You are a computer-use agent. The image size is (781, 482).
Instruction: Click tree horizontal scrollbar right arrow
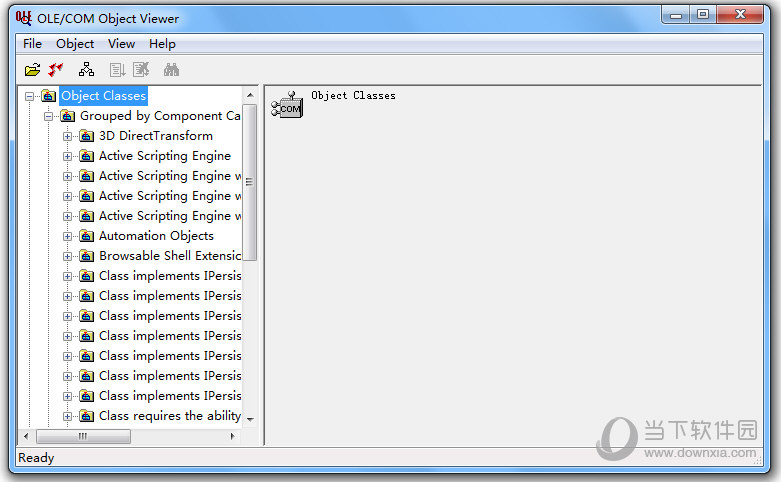[x=232, y=437]
